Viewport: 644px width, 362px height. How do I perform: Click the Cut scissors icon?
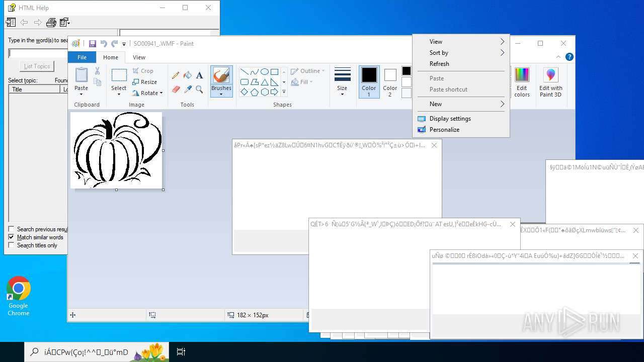pyautogui.click(x=98, y=71)
